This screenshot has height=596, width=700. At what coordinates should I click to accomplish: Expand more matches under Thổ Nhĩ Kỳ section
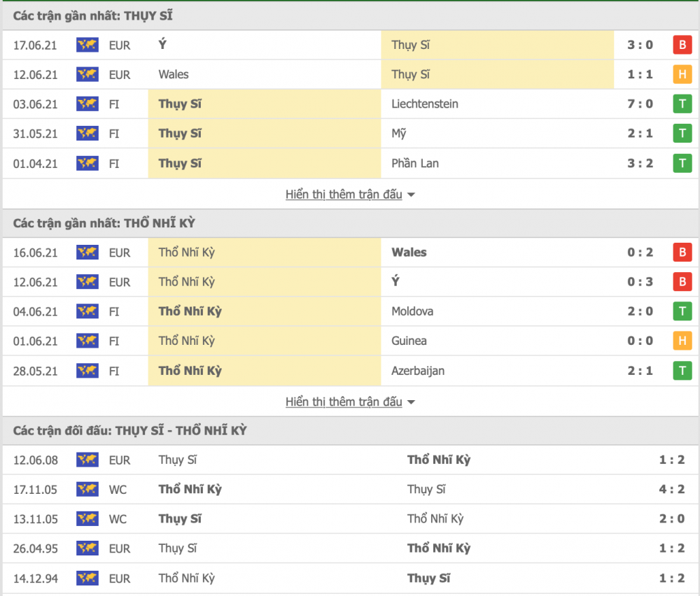click(344, 402)
